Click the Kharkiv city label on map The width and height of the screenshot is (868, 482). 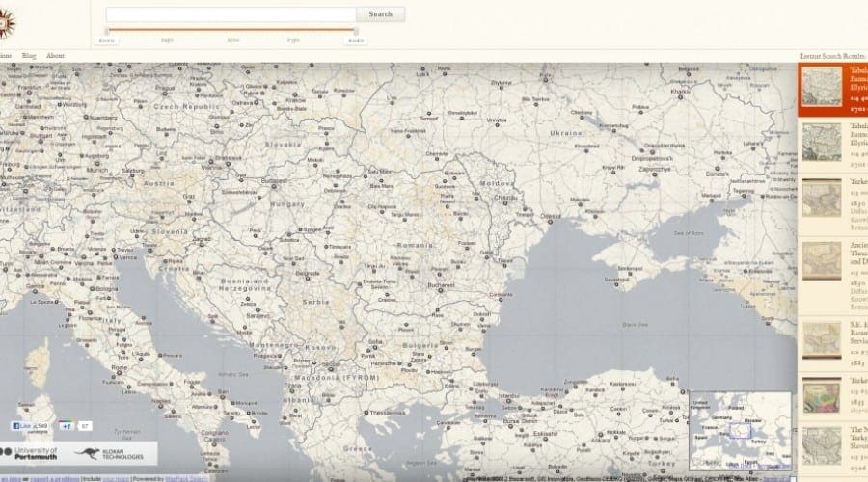680,92
